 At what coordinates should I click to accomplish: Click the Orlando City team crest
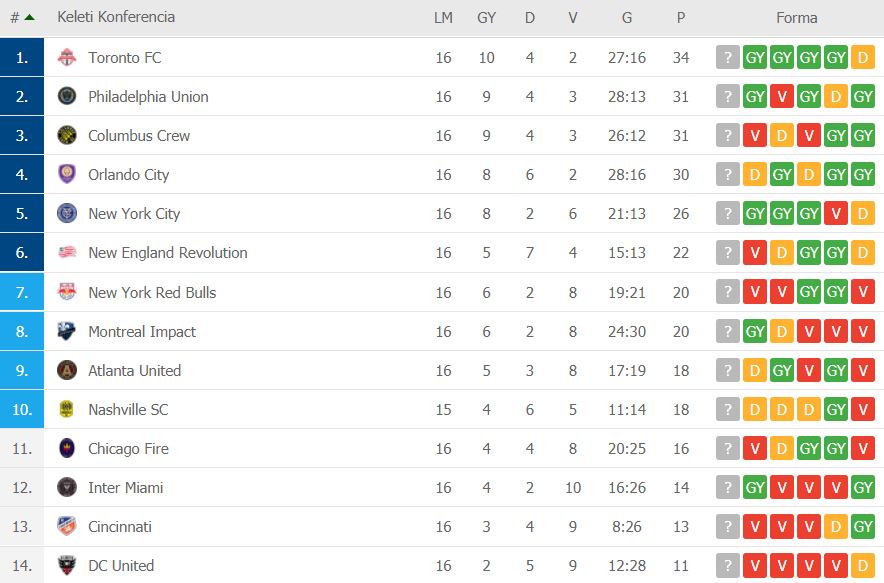pos(67,175)
